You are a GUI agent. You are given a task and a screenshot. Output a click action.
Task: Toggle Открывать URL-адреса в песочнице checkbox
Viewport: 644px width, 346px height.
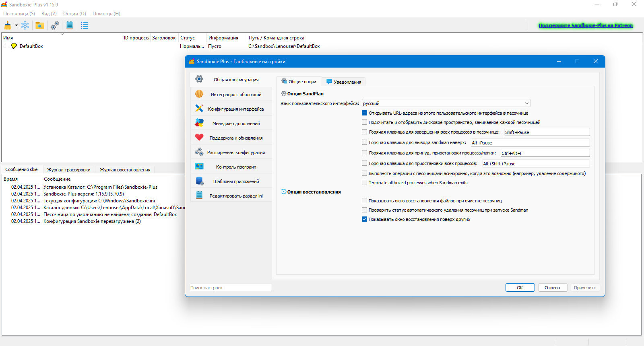click(x=364, y=113)
